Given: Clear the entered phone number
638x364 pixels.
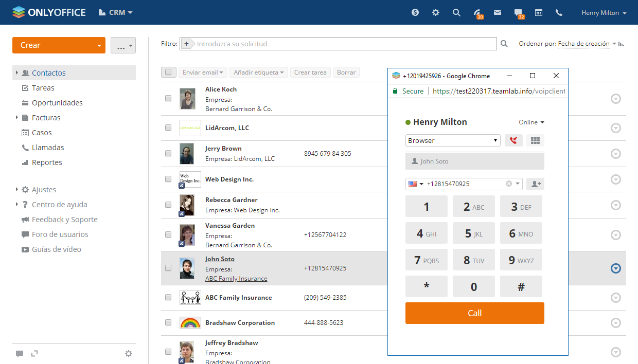Looking at the screenshot, I should 509,184.
